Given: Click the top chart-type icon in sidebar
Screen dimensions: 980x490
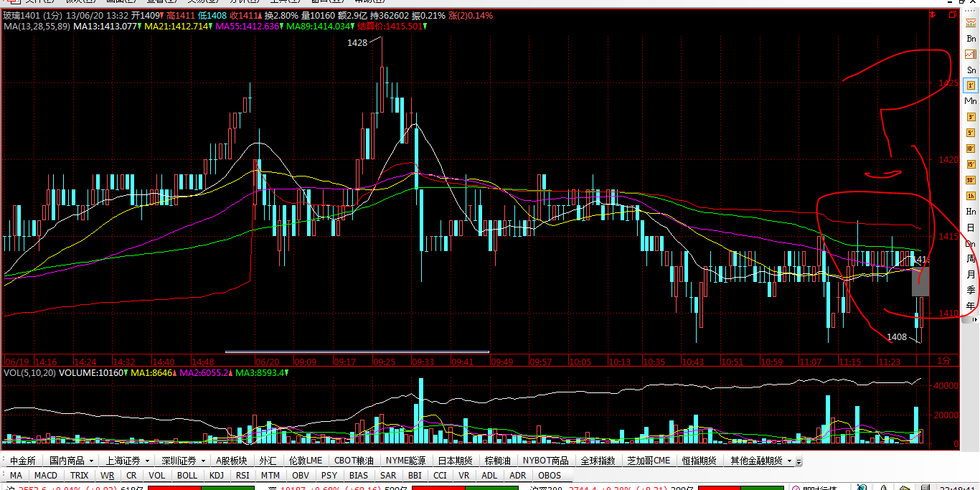Looking at the screenshot, I should (971, 23).
